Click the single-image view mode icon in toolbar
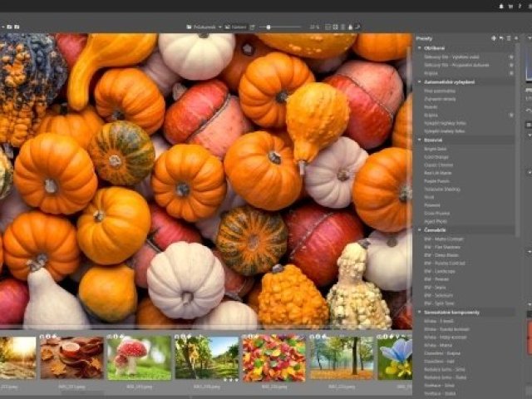This screenshot has width=532, height=399. (328, 27)
